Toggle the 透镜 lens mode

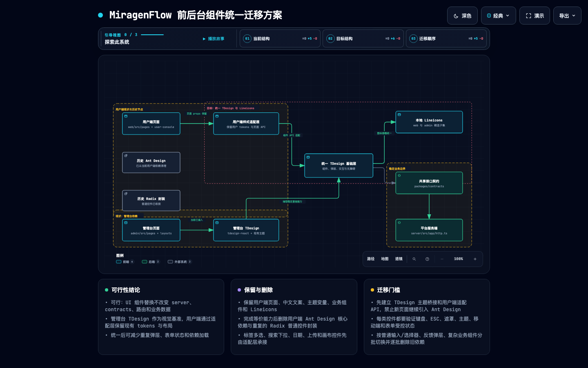(399, 259)
